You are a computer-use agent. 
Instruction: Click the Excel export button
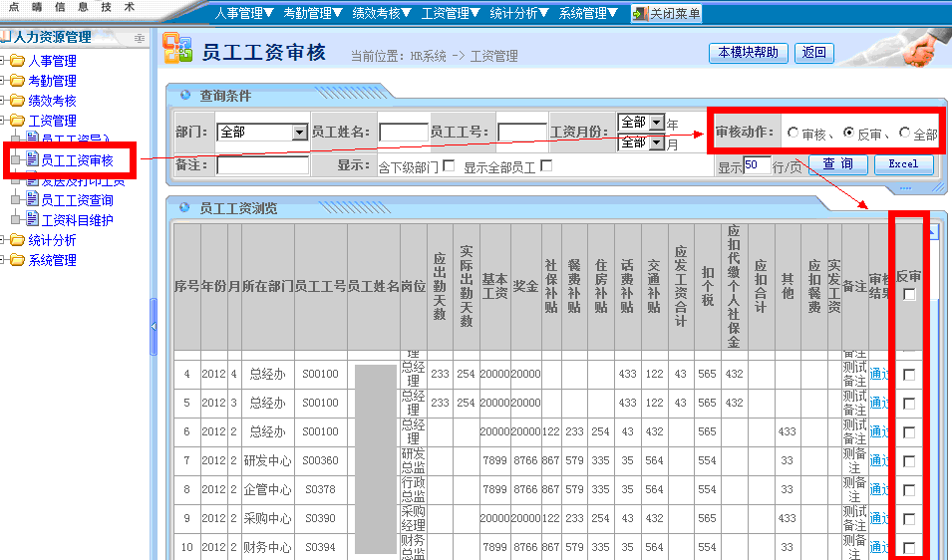pyautogui.click(x=903, y=164)
